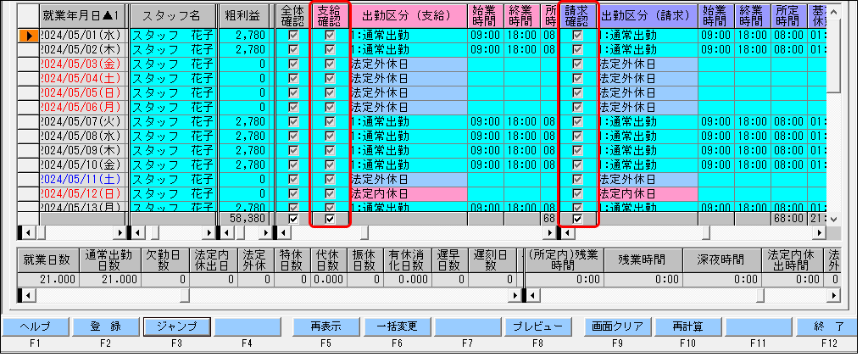The width and height of the screenshot is (868, 357).
Task: Click the プレビュー button
Action: coord(538,326)
